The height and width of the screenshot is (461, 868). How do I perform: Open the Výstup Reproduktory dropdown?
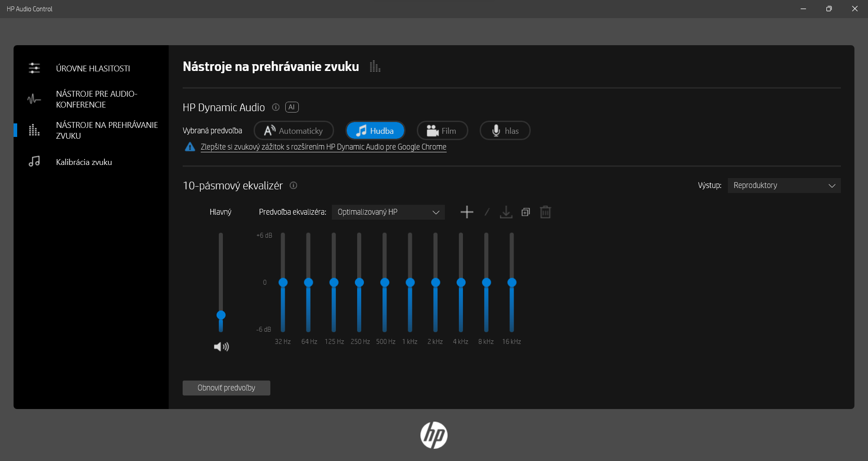[783, 185]
